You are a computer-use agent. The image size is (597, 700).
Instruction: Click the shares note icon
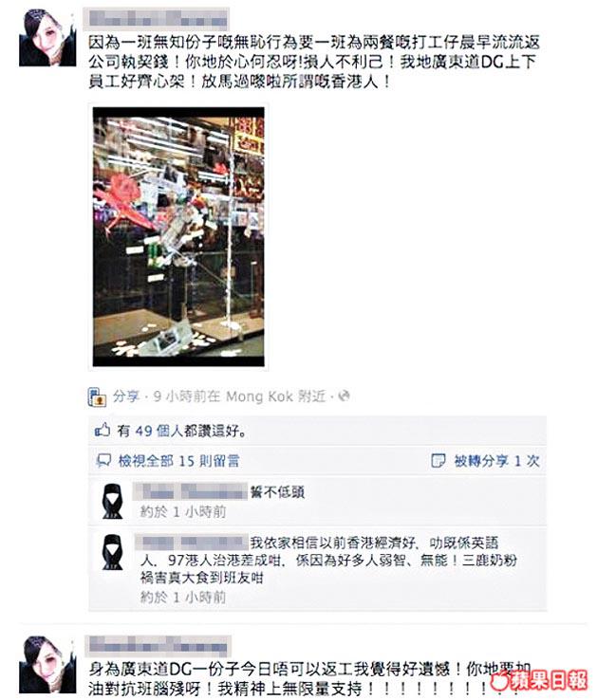[438, 460]
